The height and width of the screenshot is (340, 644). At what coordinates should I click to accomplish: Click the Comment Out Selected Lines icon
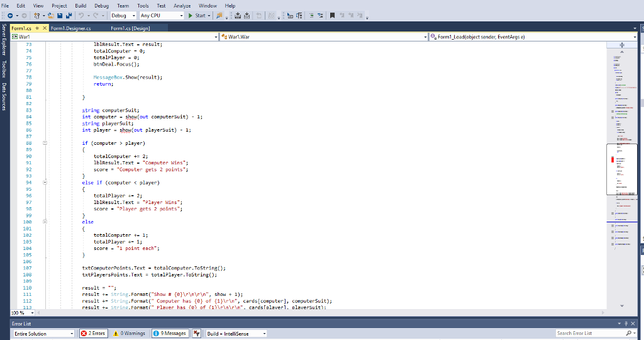coord(311,16)
